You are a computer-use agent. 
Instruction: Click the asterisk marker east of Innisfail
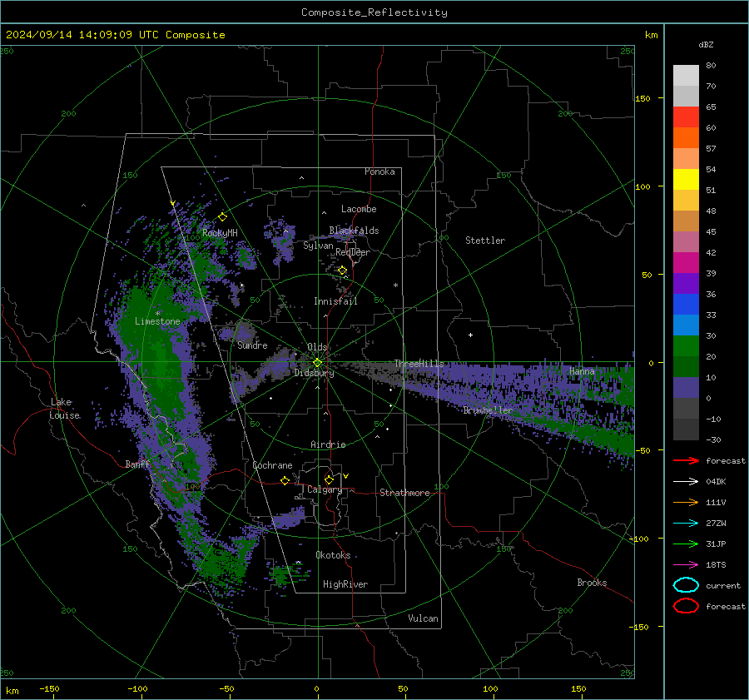[395, 285]
